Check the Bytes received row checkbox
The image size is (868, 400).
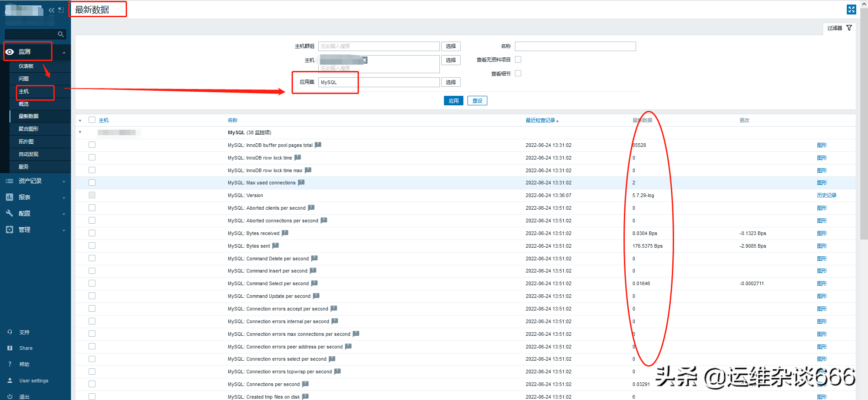(92, 233)
